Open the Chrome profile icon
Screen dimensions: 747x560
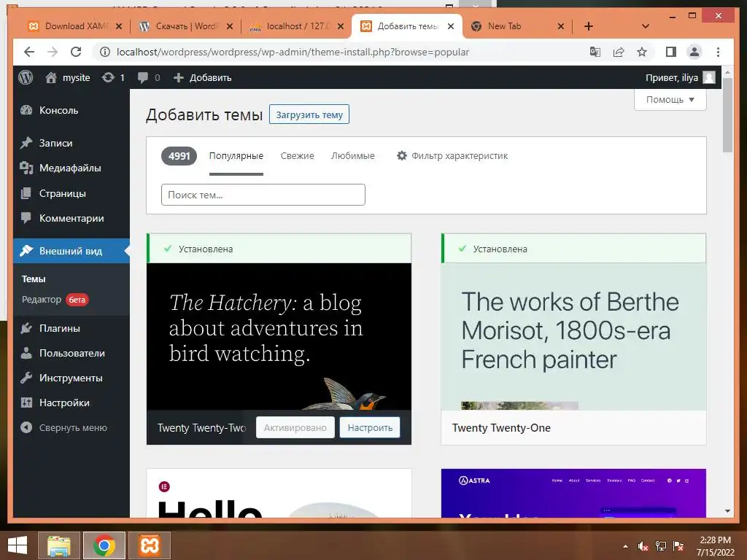[x=694, y=52]
